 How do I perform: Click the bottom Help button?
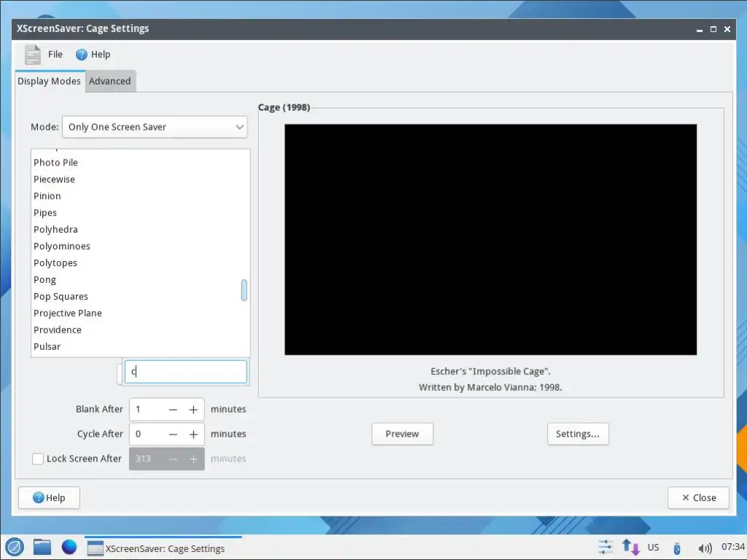point(49,497)
